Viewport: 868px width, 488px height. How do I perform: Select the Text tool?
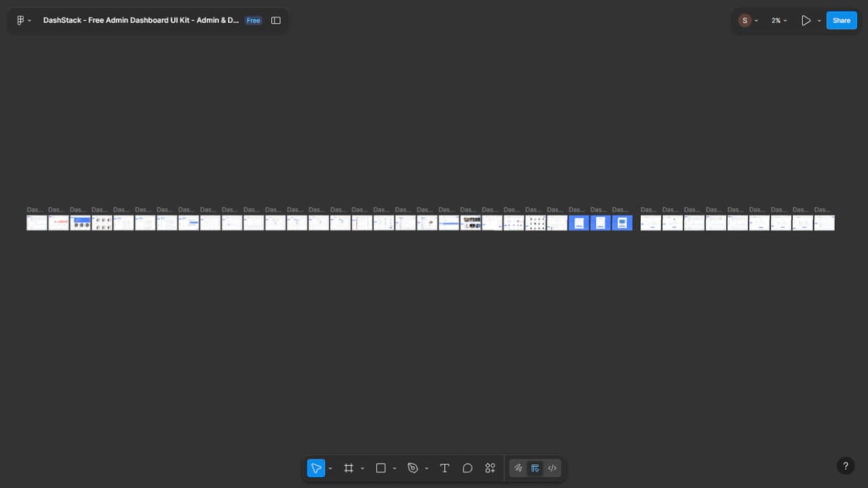tap(445, 468)
